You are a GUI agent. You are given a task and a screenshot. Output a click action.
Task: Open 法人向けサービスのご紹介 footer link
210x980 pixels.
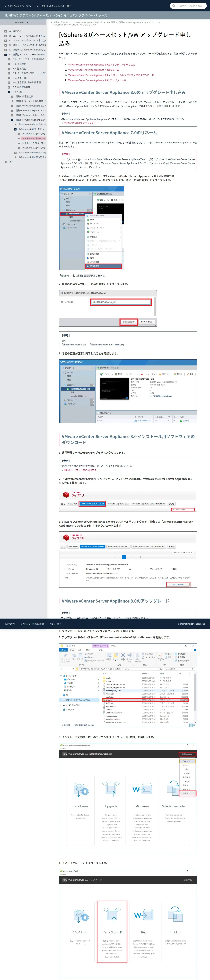(32, 624)
